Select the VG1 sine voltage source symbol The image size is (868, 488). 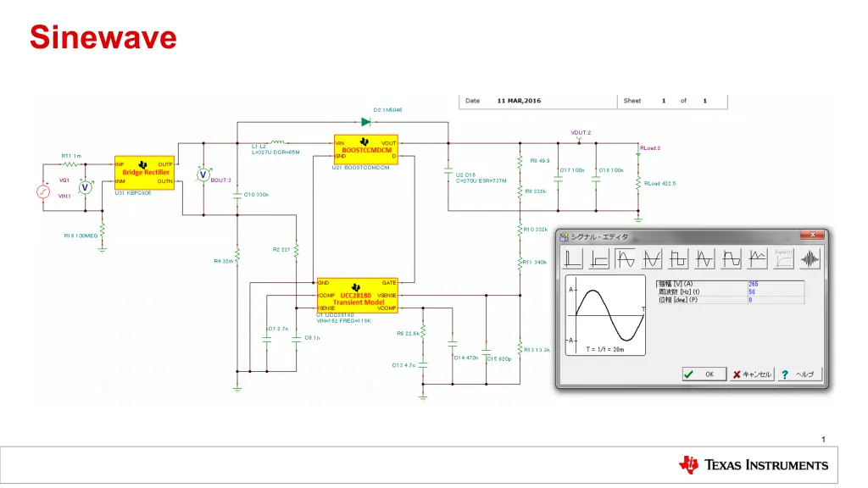point(42,192)
